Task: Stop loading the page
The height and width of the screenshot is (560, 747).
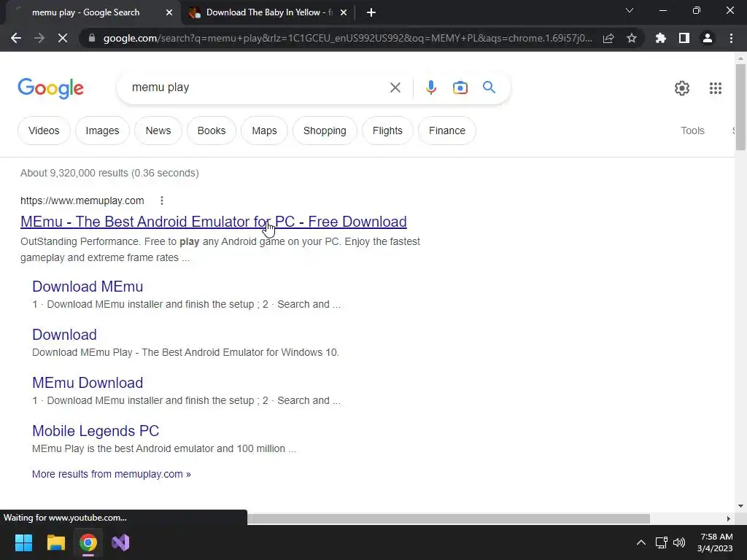Action: coord(63,38)
